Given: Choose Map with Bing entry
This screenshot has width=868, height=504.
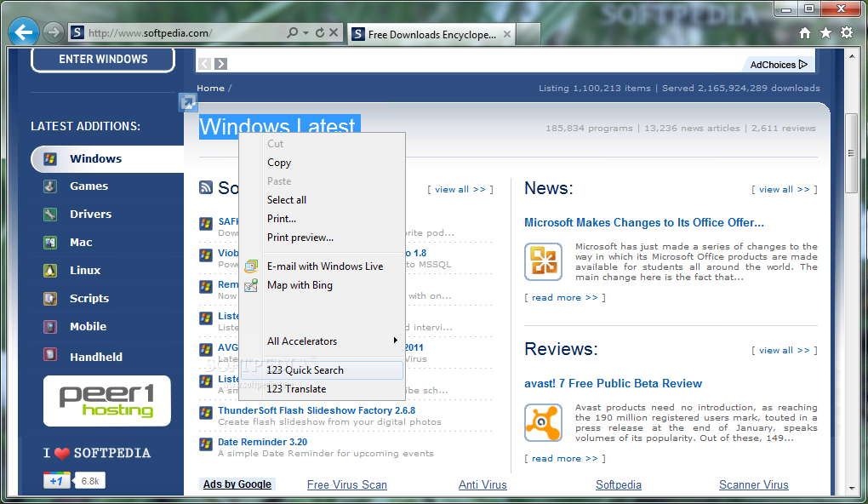Looking at the screenshot, I should point(323,285).
